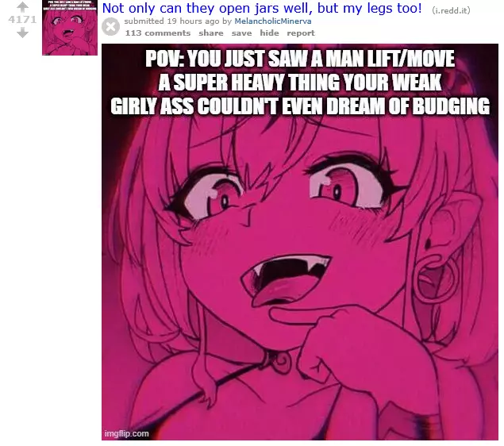Open the 113 comments link
The width and height of the screenshot is (504, 446).
point(158,33)
